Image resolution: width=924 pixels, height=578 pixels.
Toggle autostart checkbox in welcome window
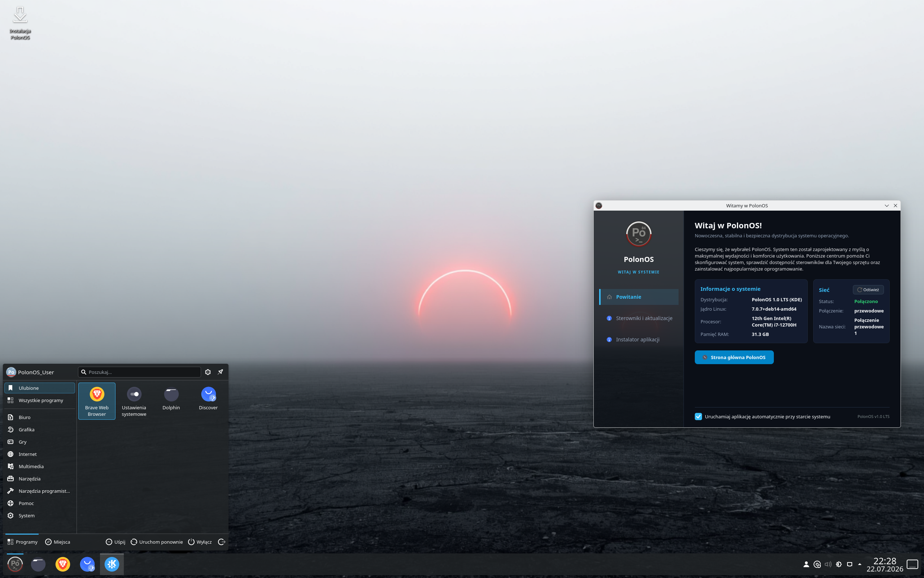coord(698,417)
